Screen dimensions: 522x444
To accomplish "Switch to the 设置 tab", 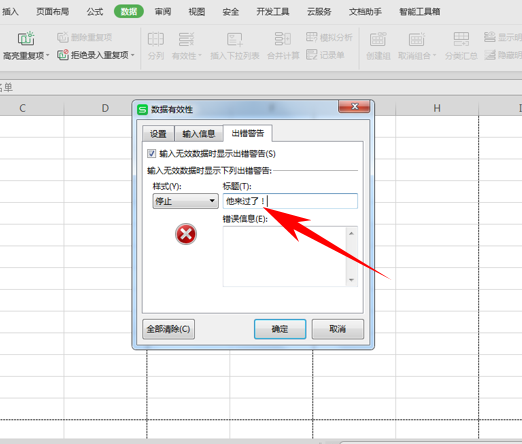I will coord(158,134).
